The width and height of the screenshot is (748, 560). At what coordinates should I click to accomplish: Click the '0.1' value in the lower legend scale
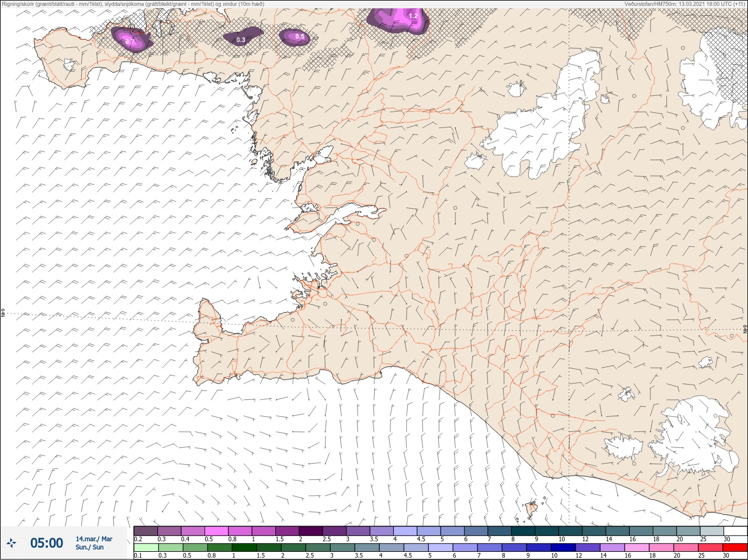click(x=138, y=555)
